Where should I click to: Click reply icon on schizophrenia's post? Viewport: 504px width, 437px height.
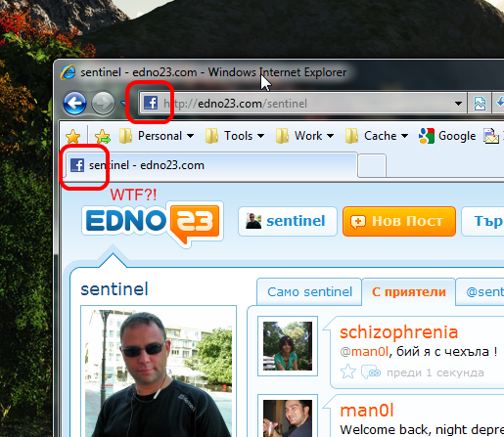[371, 371]
